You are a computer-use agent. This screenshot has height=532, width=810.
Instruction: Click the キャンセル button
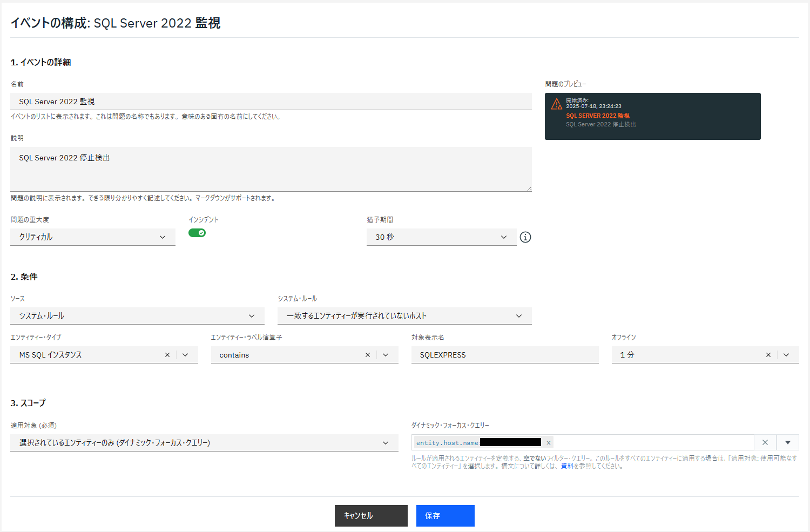(371, 516)
